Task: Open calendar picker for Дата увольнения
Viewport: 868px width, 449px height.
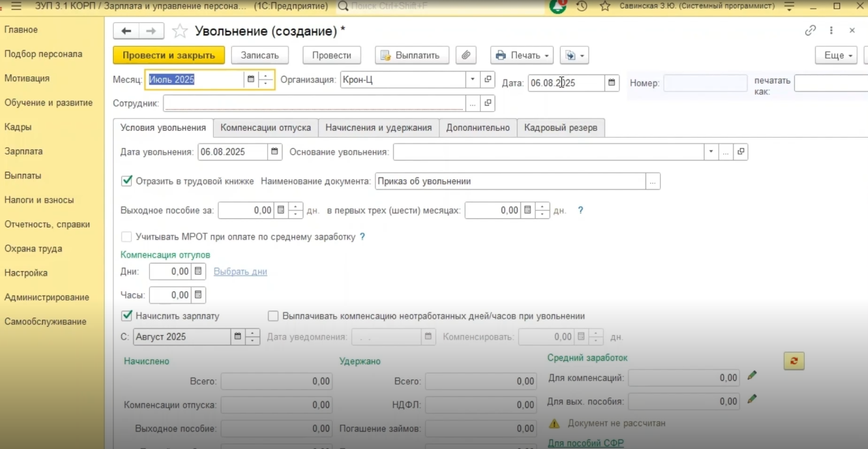Action: [275, 152]
